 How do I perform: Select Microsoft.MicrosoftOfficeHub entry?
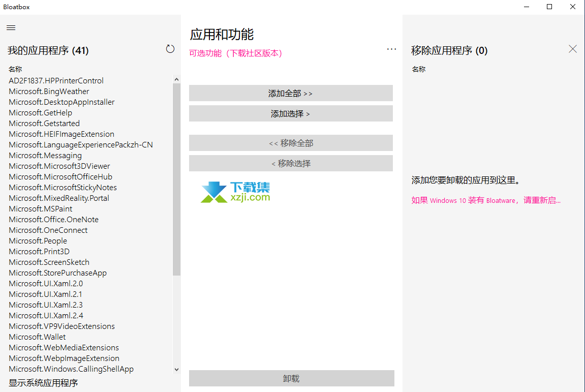[x=60, y=176]
